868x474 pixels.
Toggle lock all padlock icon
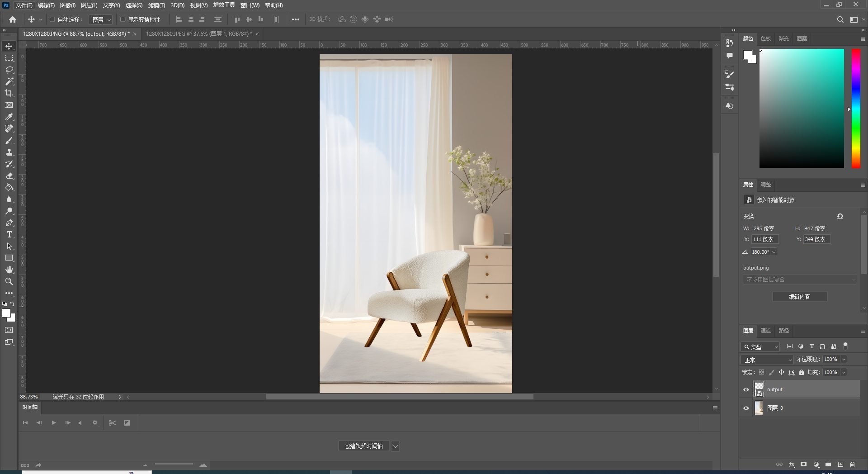802,372
